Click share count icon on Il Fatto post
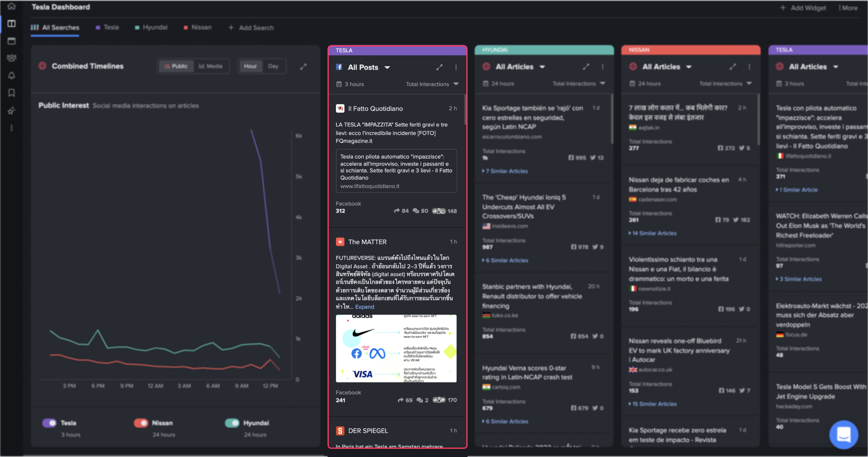868x457 pixels. coord(397,211)
